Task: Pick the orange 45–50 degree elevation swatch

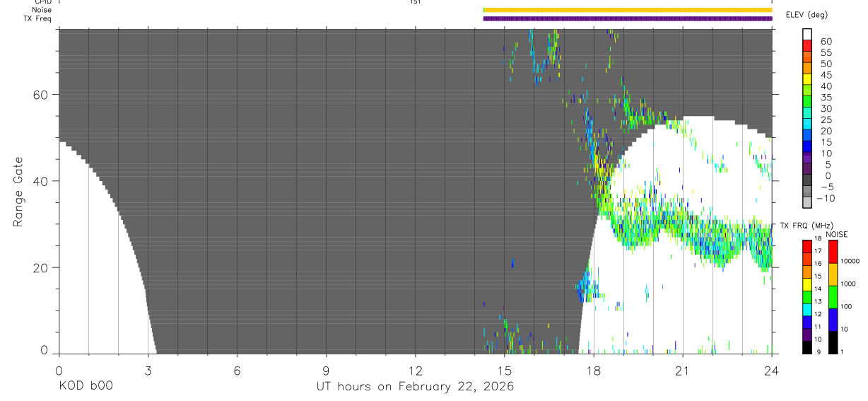Action: [807, 67]
